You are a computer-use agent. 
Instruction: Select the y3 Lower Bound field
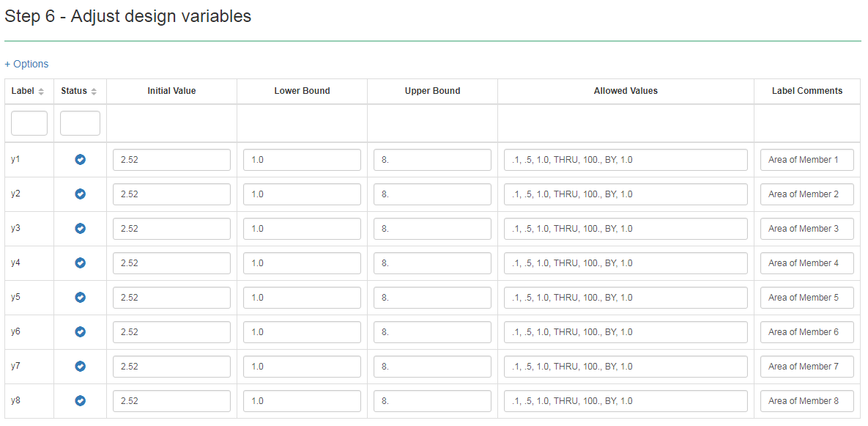click(303, 229)
